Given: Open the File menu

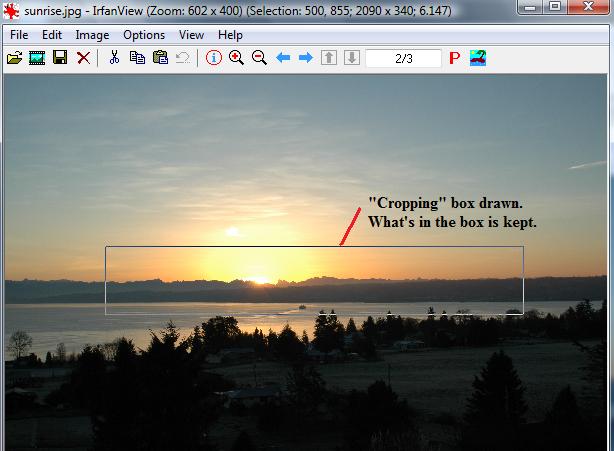Looking at the screenshot, I should point(19,35).
